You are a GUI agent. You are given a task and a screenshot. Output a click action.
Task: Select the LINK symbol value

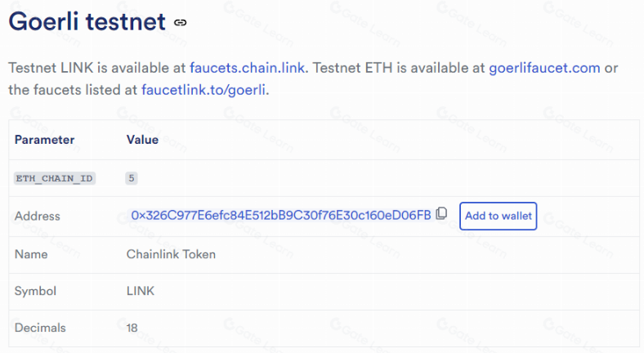coord(140,291)
